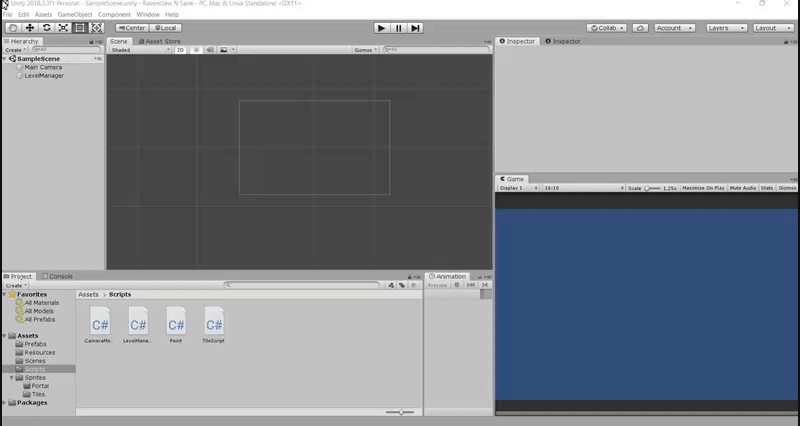Go to previous keyframe in Animation
800x426 pixels.
485,285
